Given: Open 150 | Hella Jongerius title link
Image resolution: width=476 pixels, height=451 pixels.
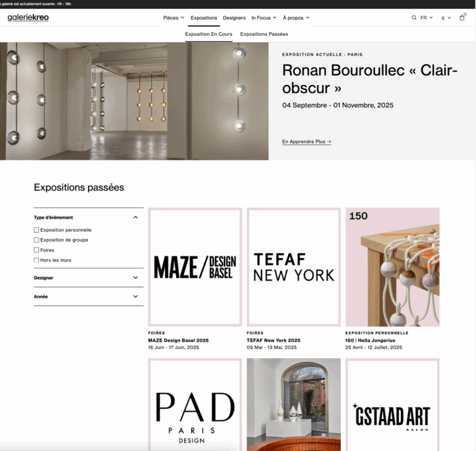Looking at the screenshot, I should tap(370, 340).
